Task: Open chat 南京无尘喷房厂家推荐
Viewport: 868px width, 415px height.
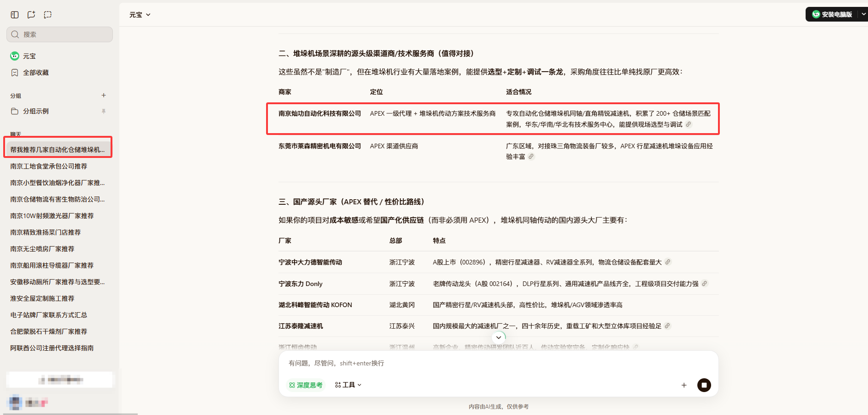Action: click(42, 249)
